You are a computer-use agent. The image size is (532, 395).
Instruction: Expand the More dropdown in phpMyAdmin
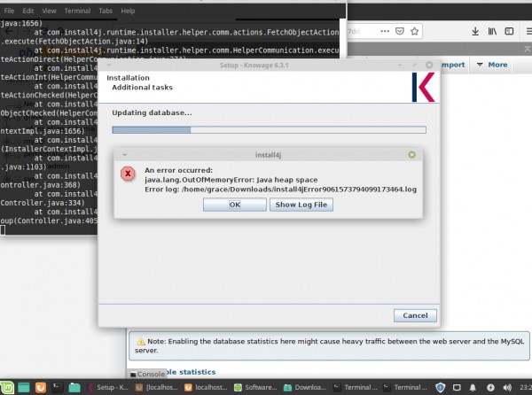pyautogui.click(x=492, y=65)
